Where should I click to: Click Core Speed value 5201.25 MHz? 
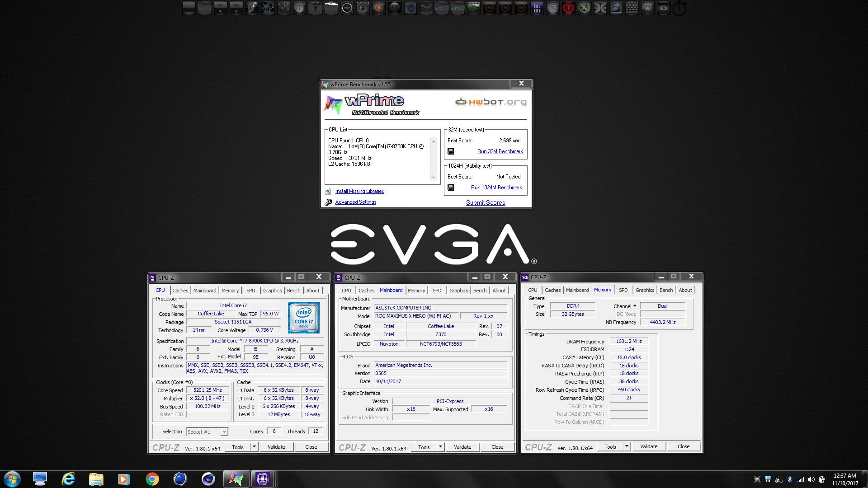pos(208,390)
